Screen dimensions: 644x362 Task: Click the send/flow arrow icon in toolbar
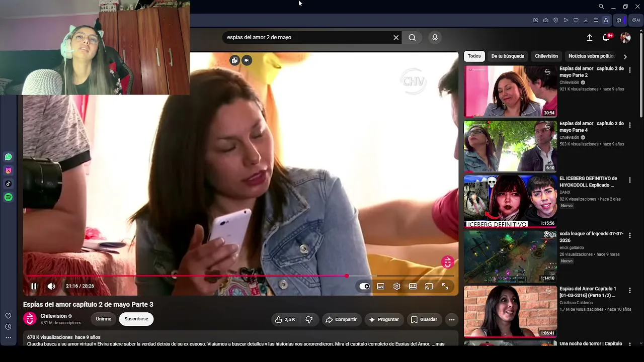point(566,21)
